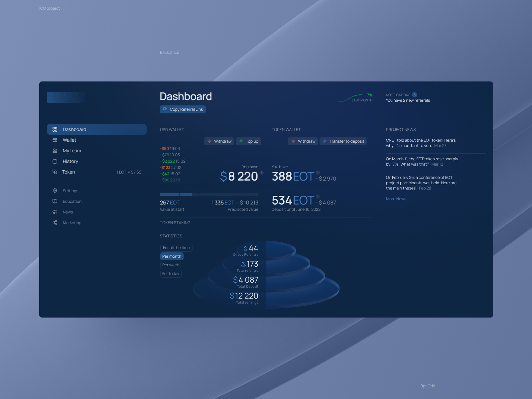Screen dimensions: 532x399
Task: Click the 534 EOT deposit amount
Action: pyautogui.click(x=293, y=200)
